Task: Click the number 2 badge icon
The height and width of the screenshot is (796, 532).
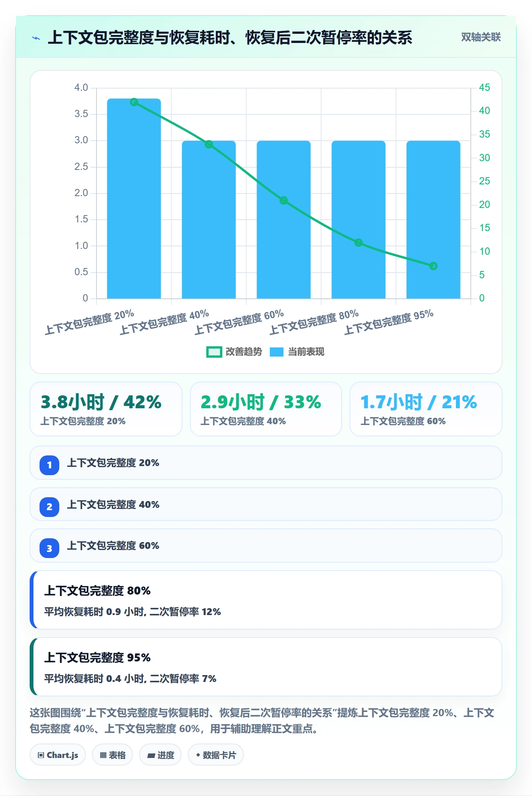Action: pos(49,507)
